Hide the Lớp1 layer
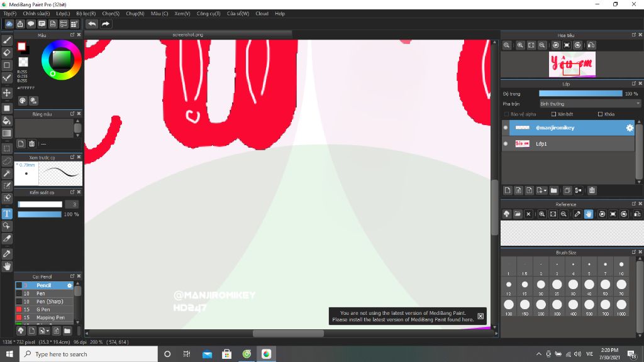This screenshot has width=644, height=362. click(506, 144)
